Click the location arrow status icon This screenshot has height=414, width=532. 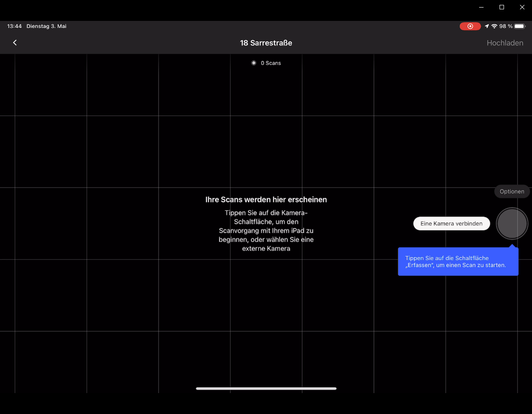pyautogui.click(x=487, y=26)
